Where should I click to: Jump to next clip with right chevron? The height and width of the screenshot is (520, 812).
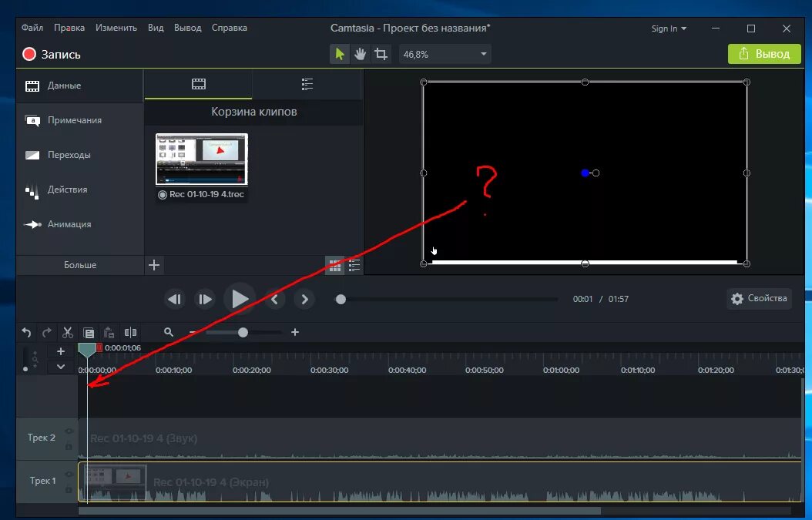[x=304, y=300]
